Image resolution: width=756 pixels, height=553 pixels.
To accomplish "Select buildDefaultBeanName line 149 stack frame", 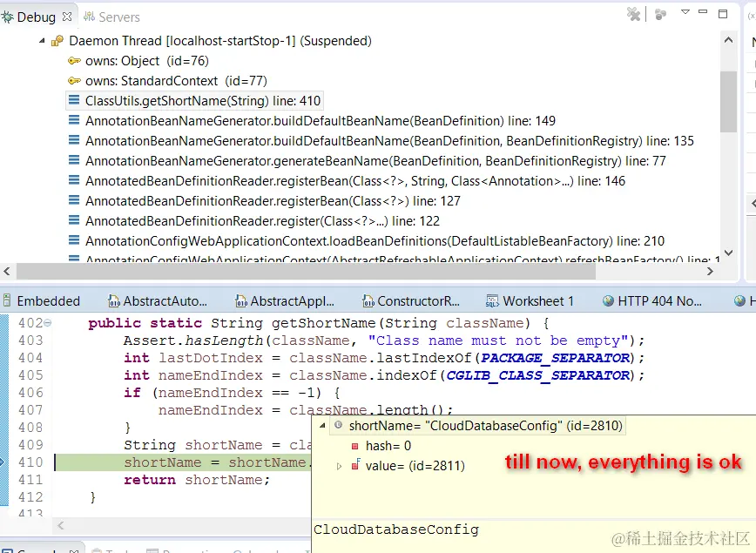I will click(x=321, y=121).
